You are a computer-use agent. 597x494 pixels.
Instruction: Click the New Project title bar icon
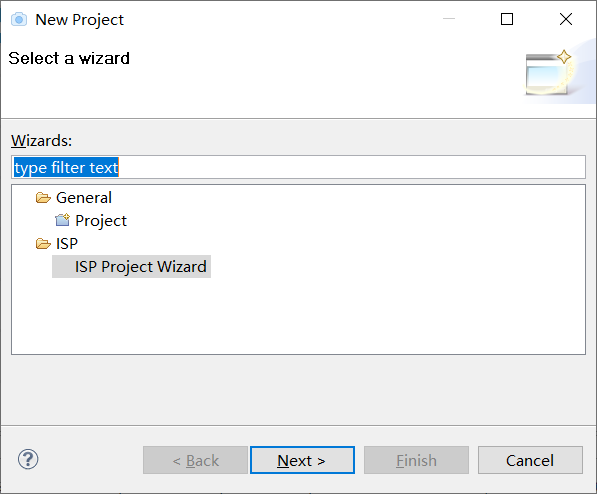pyautogui.click(x=19, y=19)
